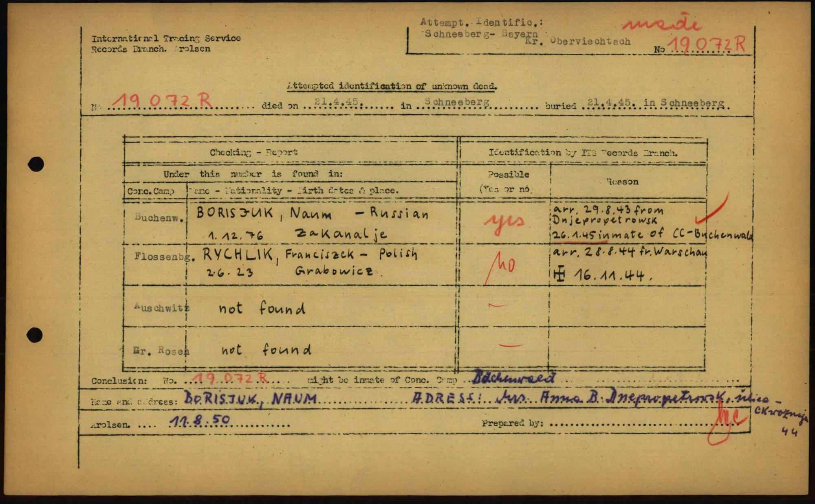Click the handwritten Buchenwald in Conclusion line

tap(514, 378)
